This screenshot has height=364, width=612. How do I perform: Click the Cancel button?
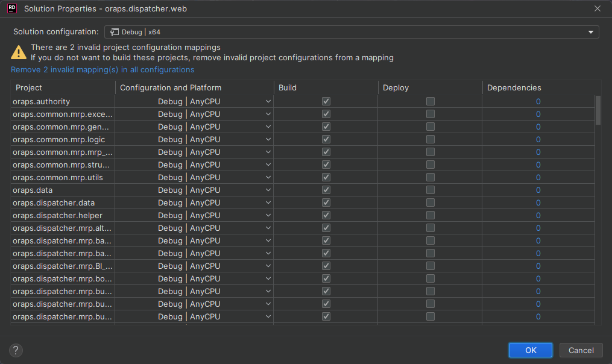click(x=581, y=350)
